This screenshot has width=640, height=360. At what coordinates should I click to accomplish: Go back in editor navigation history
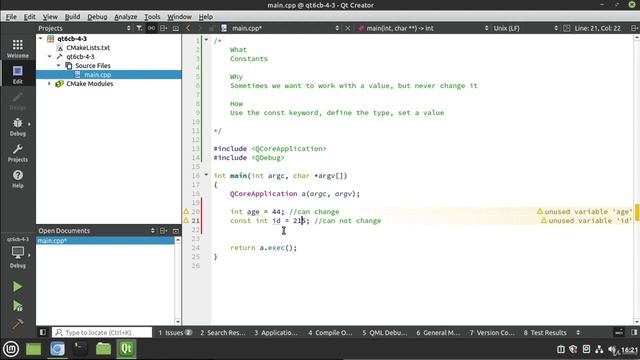(x=188, y=28)
